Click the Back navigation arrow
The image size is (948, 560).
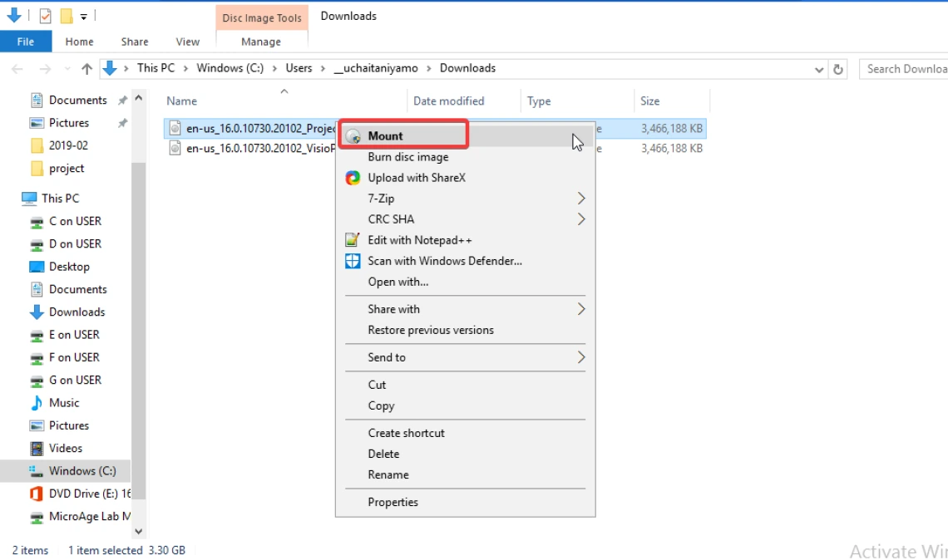tap(17, 69)
